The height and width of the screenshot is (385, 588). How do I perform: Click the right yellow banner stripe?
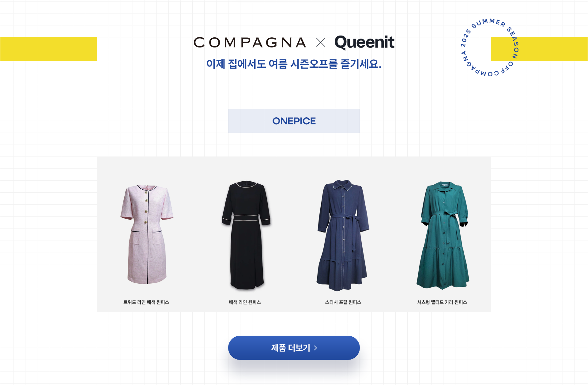539,49
